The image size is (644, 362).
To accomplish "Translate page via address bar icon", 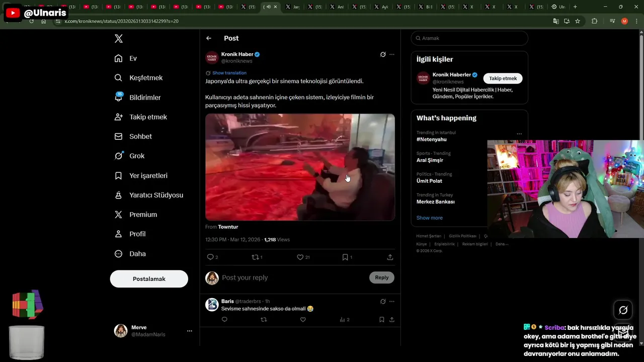I will (556, 21).
